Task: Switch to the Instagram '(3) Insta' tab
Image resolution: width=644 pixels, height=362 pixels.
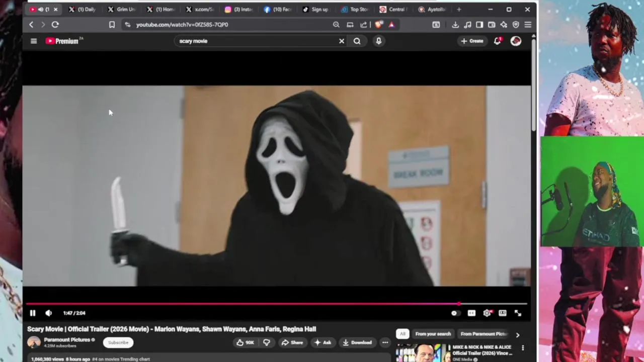Action: coord(239,10)
